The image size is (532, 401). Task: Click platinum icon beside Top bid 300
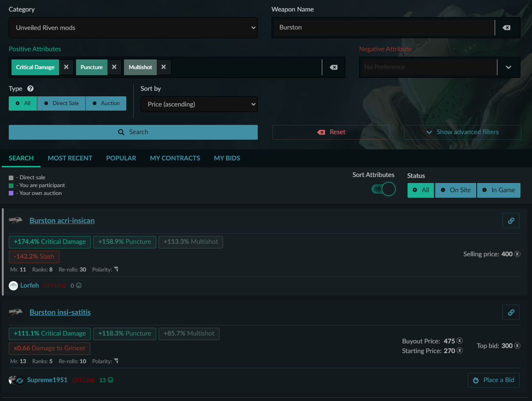(x=517, y=346)
